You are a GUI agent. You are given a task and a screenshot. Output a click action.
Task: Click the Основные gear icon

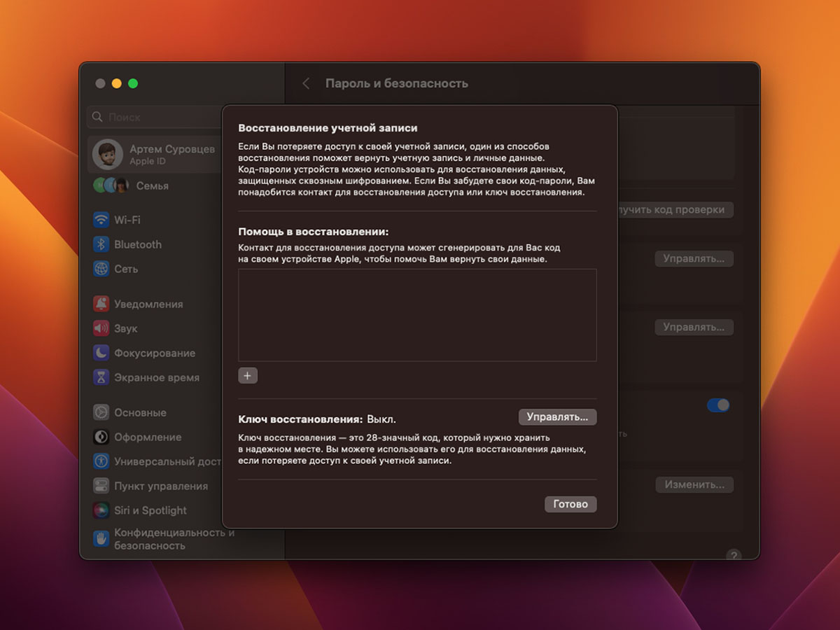[101, 412]
